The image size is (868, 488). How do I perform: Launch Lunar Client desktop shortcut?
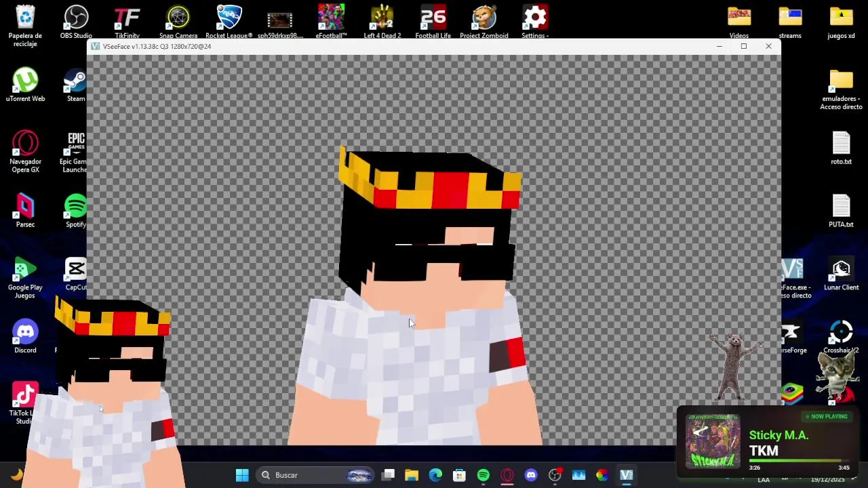point(841,274)
